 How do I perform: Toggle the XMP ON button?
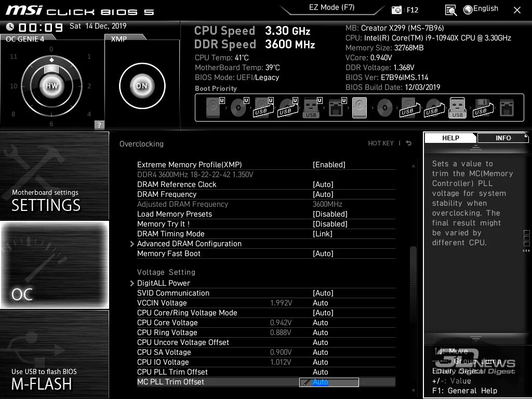click(142, 86)
